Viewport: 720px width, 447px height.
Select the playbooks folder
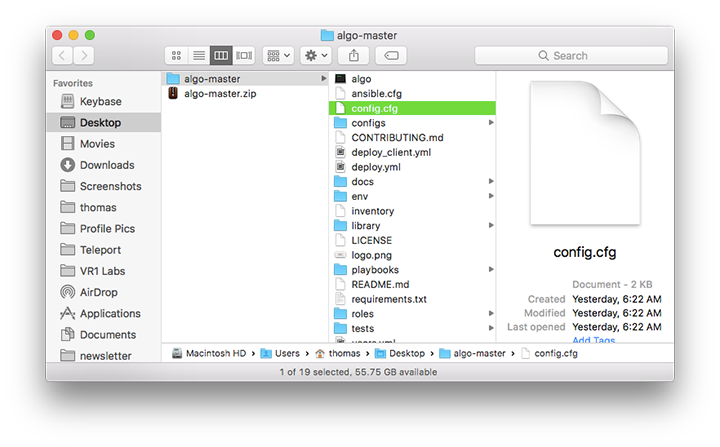tap(412, 270)
